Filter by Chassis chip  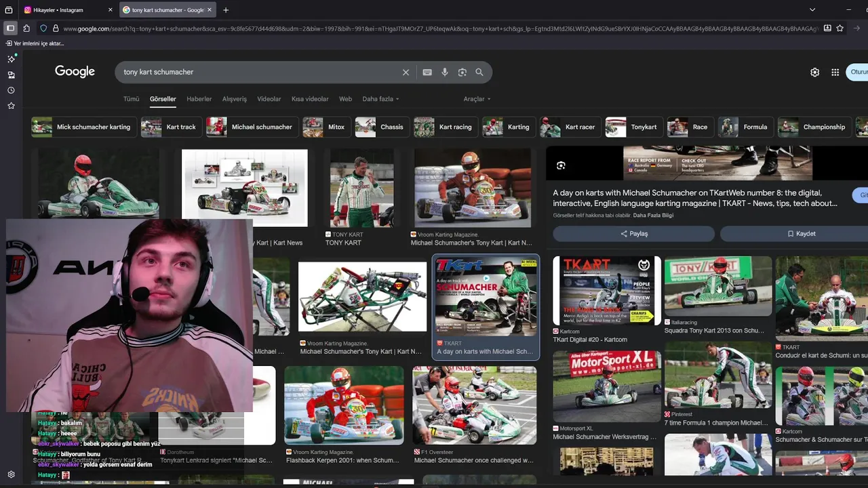[382, 127]
